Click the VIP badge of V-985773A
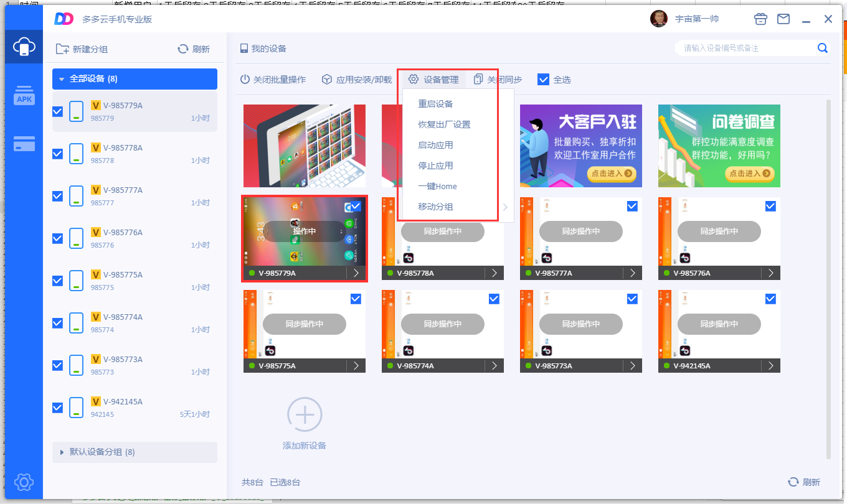This screenshot has width=847, height=504. (x=96, y=360)
